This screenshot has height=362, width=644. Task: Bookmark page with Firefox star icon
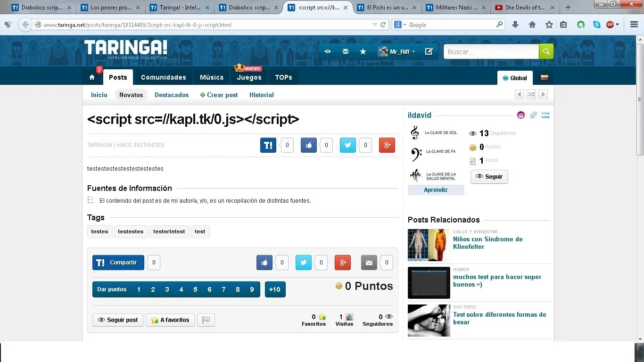[x=549, y=25]
